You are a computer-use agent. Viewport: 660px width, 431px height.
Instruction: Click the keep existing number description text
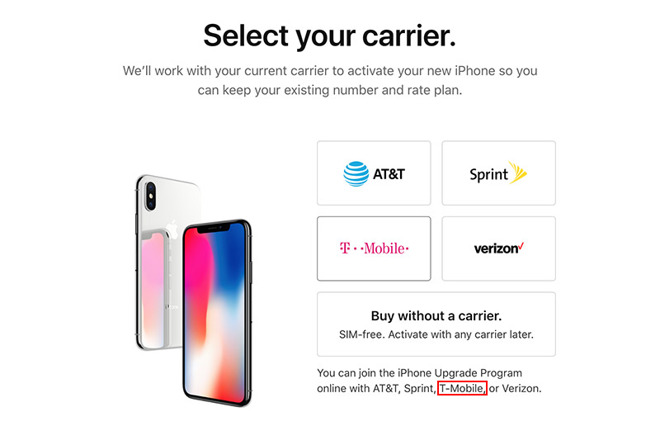330,80
